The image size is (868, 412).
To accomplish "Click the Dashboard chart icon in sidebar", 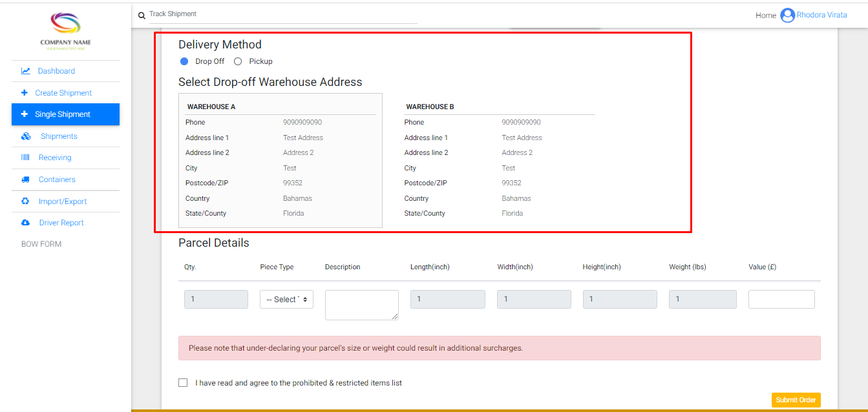I will 25,71.
